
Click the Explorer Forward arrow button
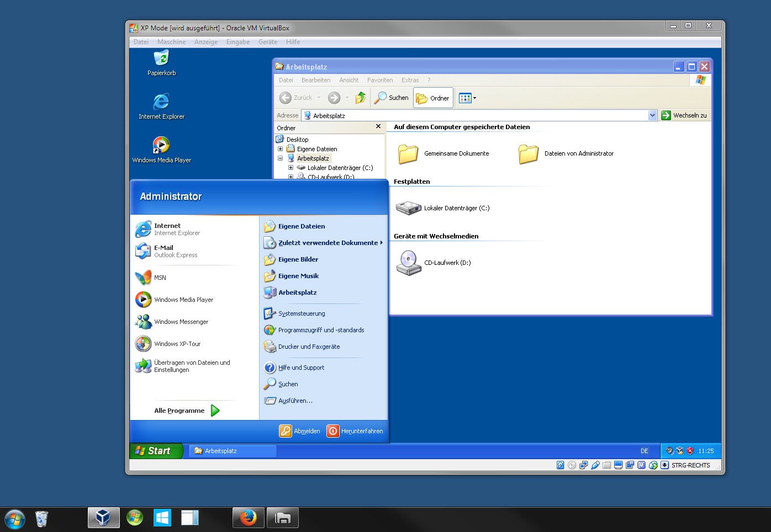pyautogui.click(x=334, y=98)
